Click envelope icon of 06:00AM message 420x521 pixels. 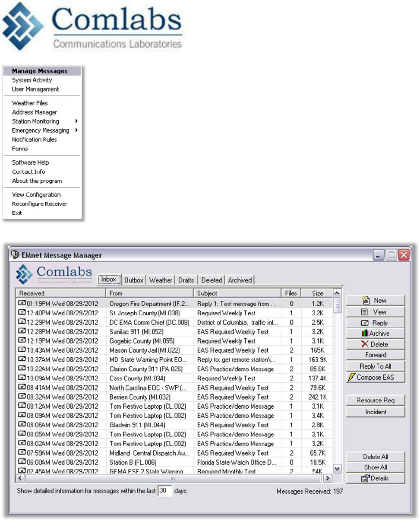coord(22,462)
